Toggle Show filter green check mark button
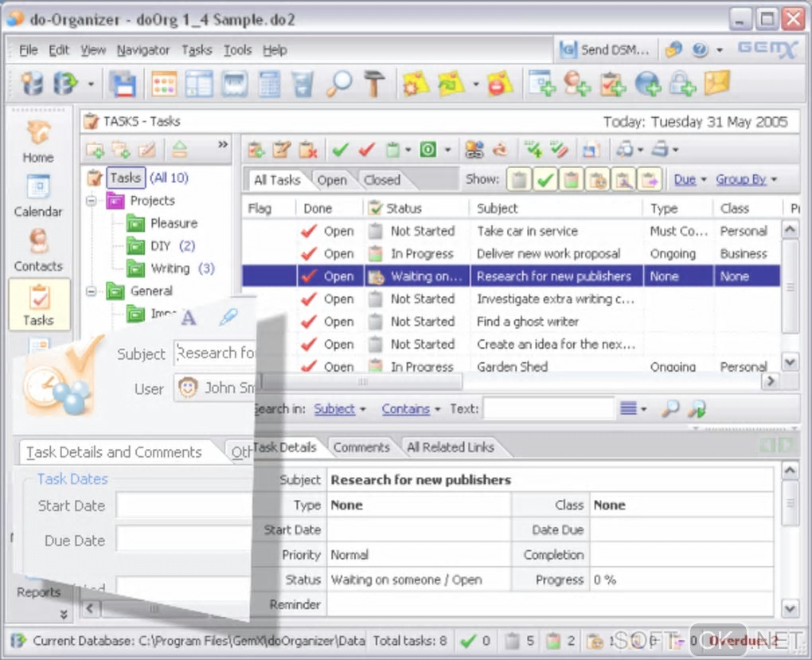The image size is (812, 660). [545, 180]
